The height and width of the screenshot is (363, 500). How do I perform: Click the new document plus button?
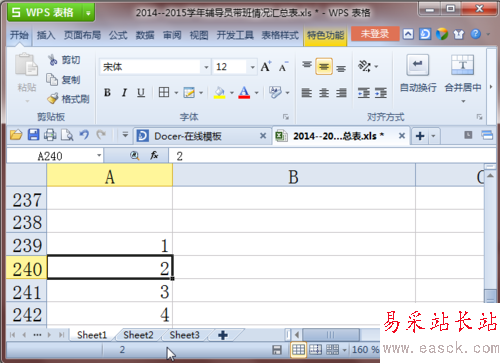coord(420,136)
